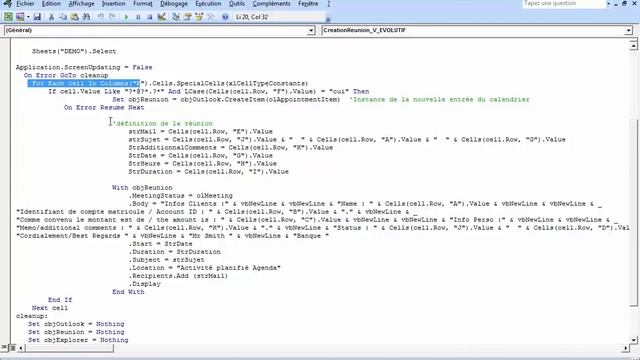640x360 pixels.
Task: Click the 'Set objOutlook = Nothing' line
Action: point(76,324)
